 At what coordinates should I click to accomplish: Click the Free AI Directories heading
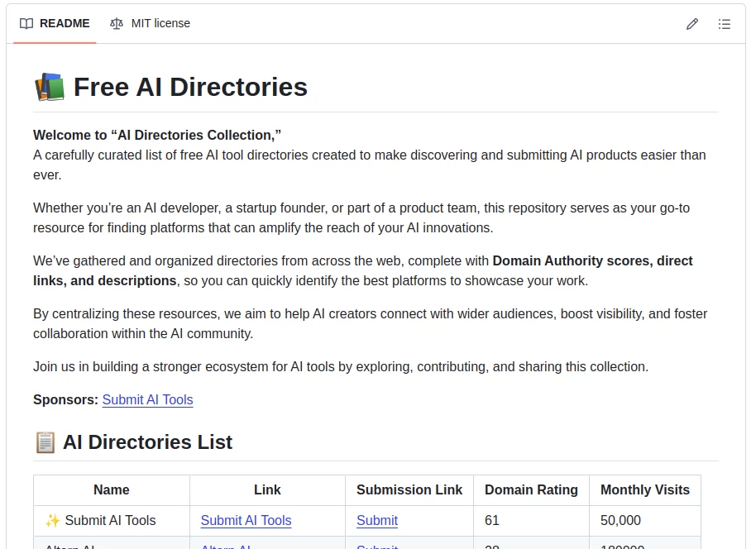point(190,86)
